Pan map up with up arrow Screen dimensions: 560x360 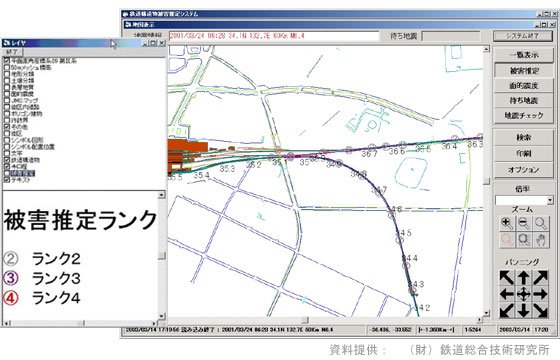524,278
